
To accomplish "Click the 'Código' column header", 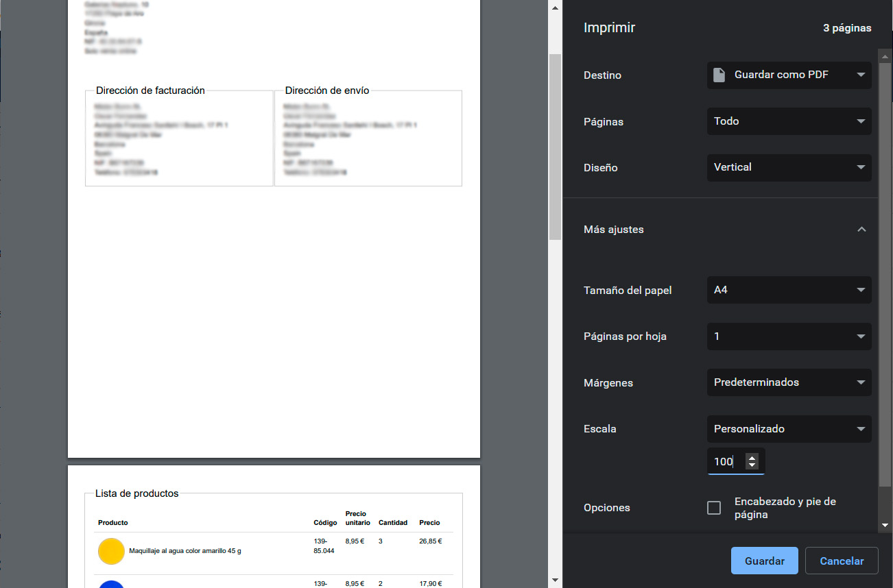I will [325, 523].
